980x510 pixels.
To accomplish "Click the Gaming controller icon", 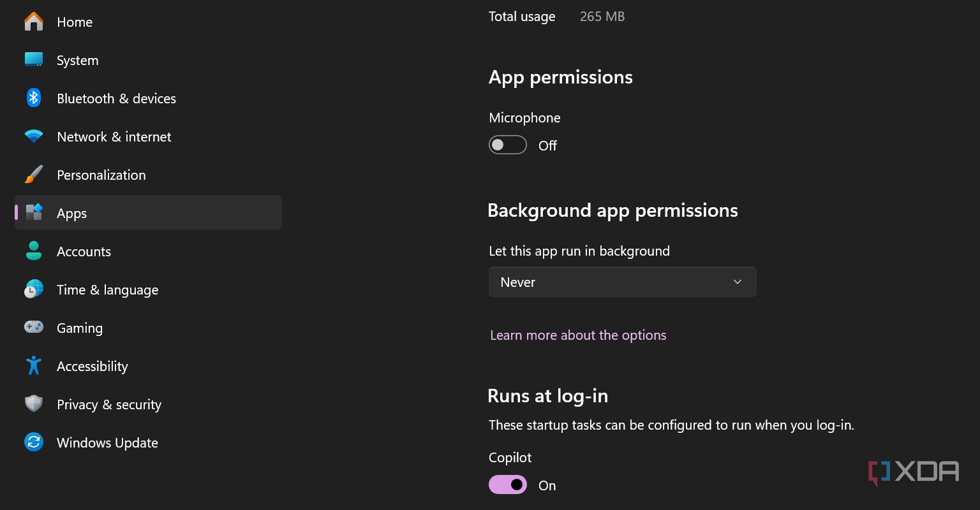I will 34,327.
